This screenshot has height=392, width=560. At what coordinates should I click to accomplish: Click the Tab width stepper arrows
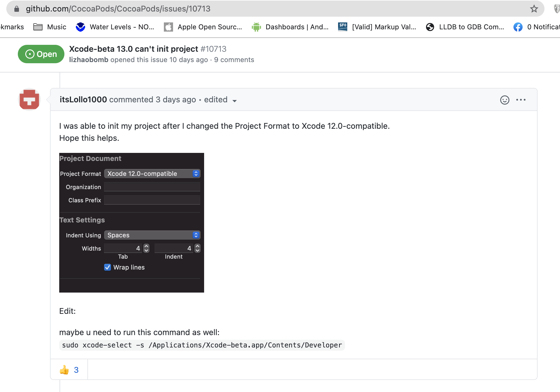click(x=146, y=248)
